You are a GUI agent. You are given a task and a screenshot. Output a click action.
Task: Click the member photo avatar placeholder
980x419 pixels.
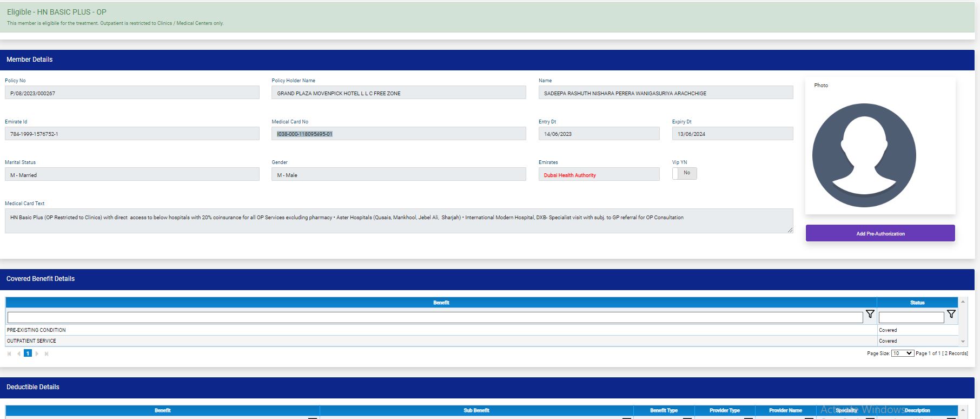pos(864,155)
